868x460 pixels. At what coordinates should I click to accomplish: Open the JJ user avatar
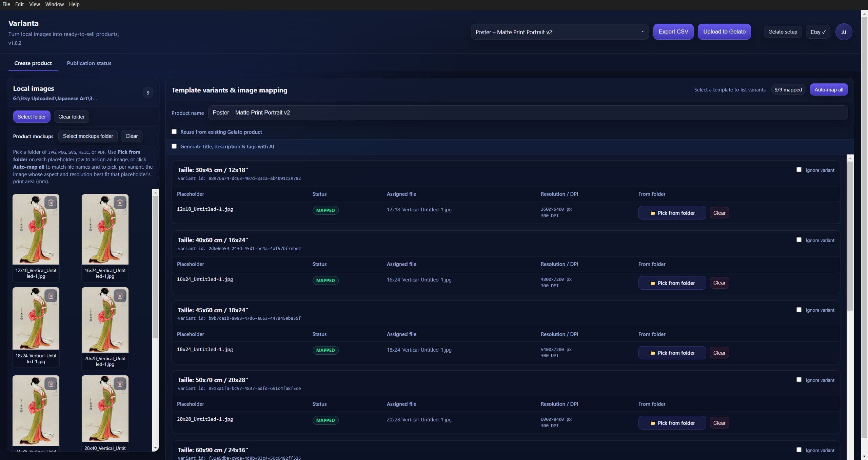(x=844, y=32)
